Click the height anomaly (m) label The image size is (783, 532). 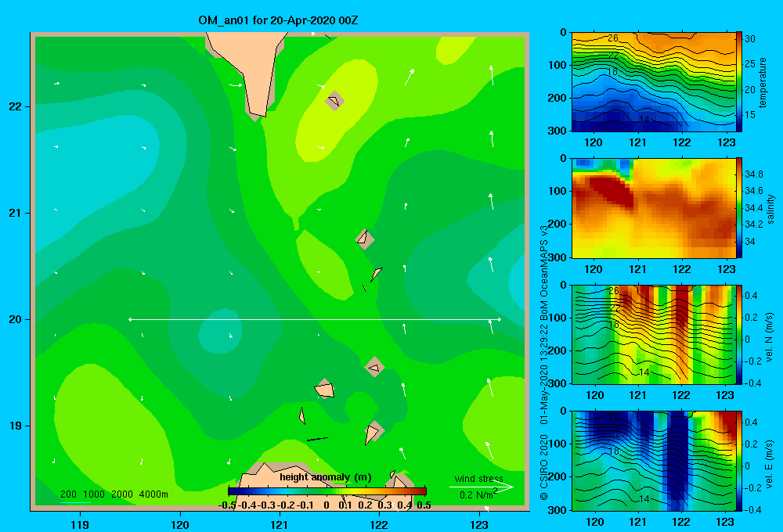pos(326,477)
